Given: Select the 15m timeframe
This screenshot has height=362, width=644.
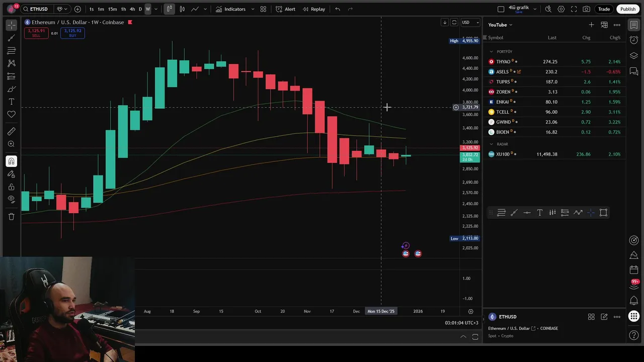Looking at the screenshot, I should [x=112, y=9].
